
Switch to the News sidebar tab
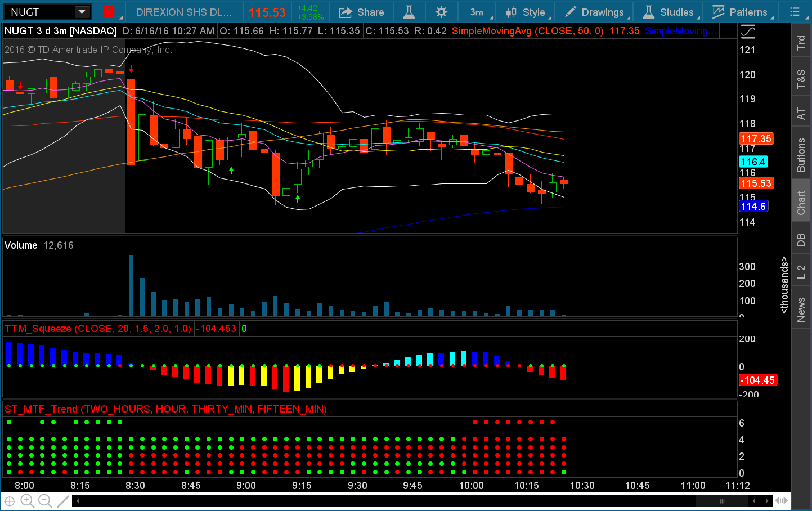point(801,310)
